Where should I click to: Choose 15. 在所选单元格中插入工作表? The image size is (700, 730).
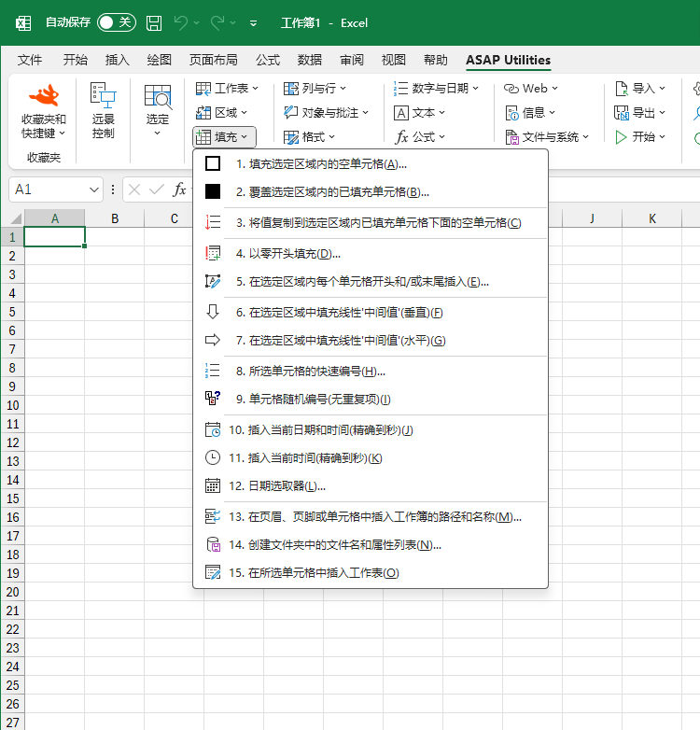pos(371,572)
